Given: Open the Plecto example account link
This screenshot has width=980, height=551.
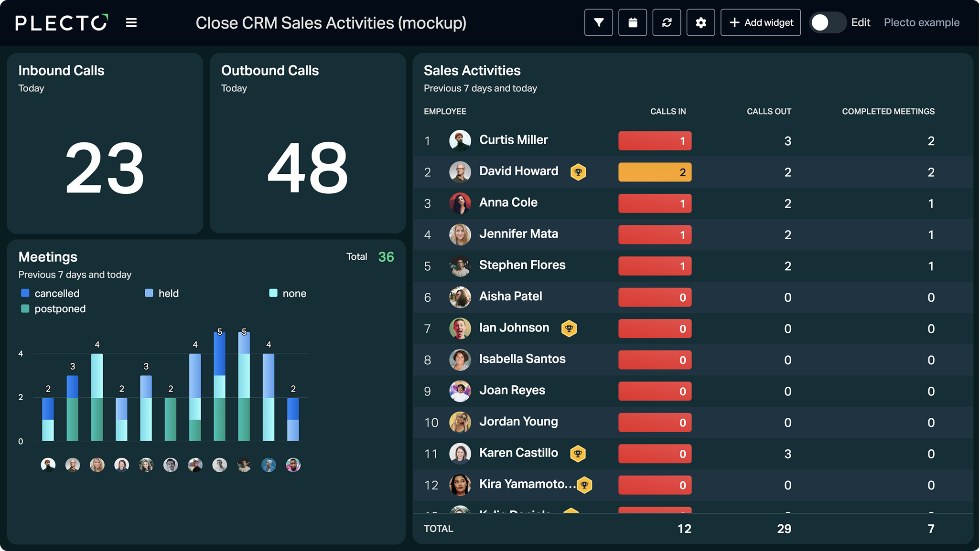Looking at the screenshot, I should pos(921,22).
